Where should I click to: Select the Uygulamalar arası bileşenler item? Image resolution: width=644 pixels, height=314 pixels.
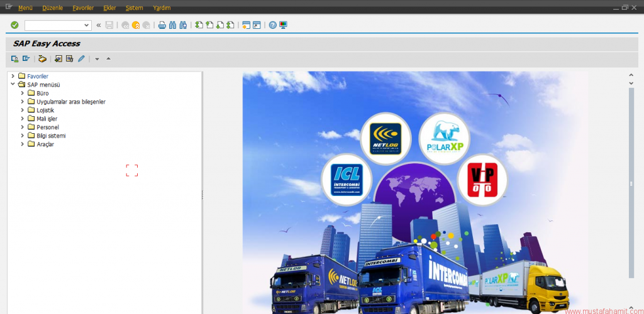(x=71, y=102)
